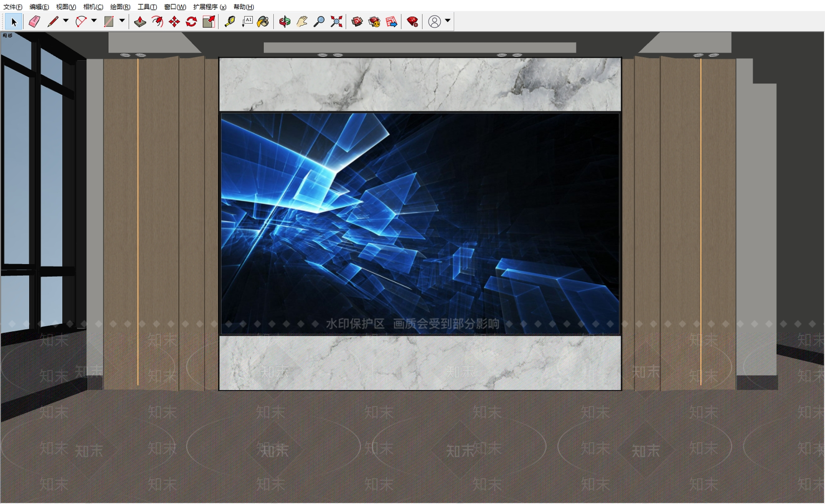
Task: Pick the Scale tool
Action: click(x=209, y=22)
